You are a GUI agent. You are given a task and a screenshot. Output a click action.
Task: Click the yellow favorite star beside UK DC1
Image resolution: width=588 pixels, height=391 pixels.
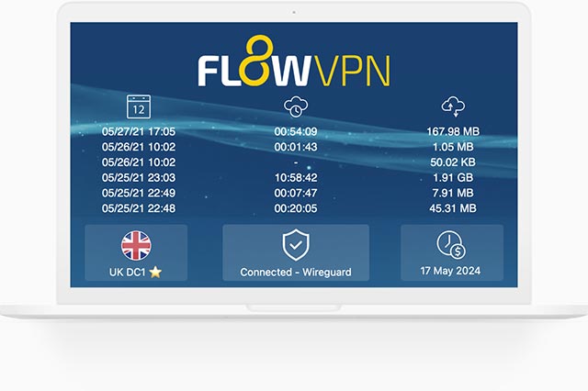[x=155, y=272]
